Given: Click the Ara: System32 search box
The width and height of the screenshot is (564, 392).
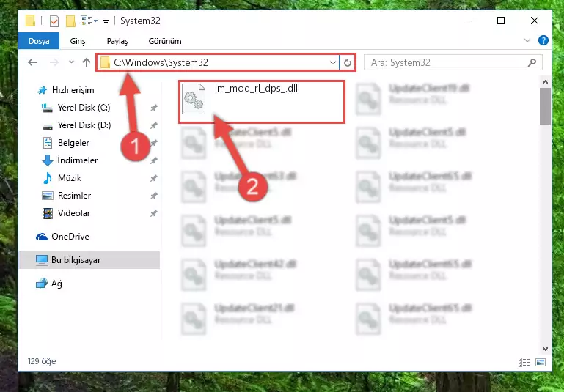Looking at the screenshot, I should [453, 62].
